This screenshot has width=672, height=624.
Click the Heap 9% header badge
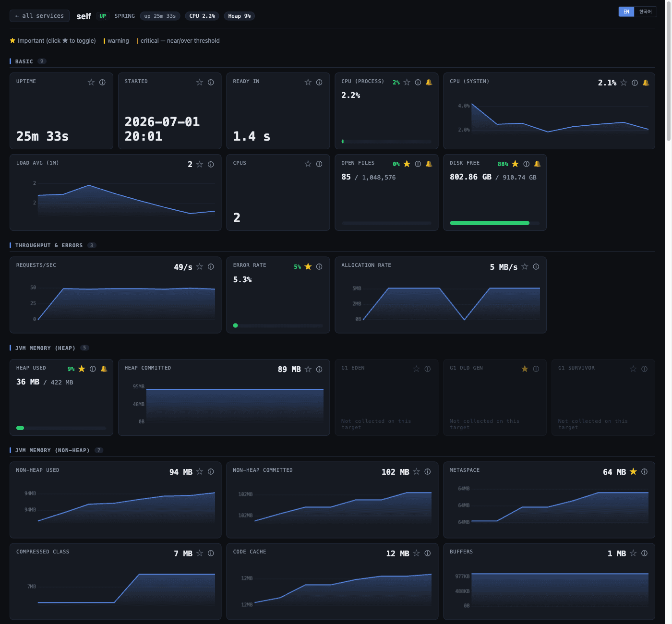pos(239,16)
